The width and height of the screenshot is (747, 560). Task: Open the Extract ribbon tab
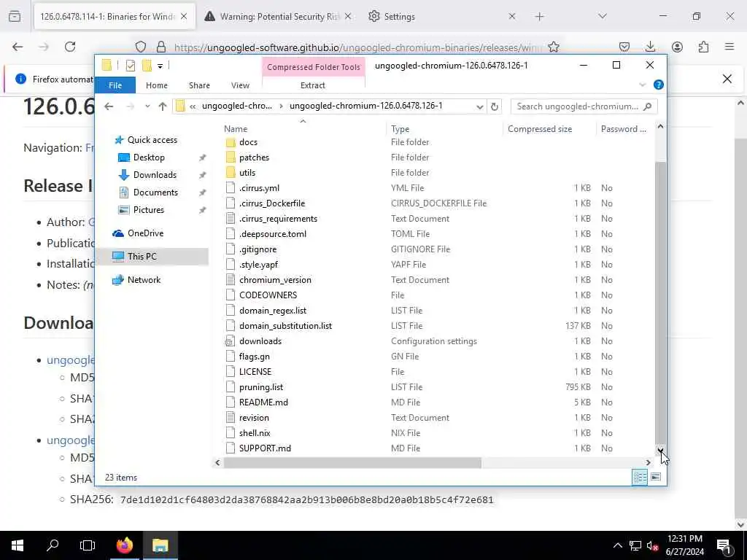click(x=312, y=85)
